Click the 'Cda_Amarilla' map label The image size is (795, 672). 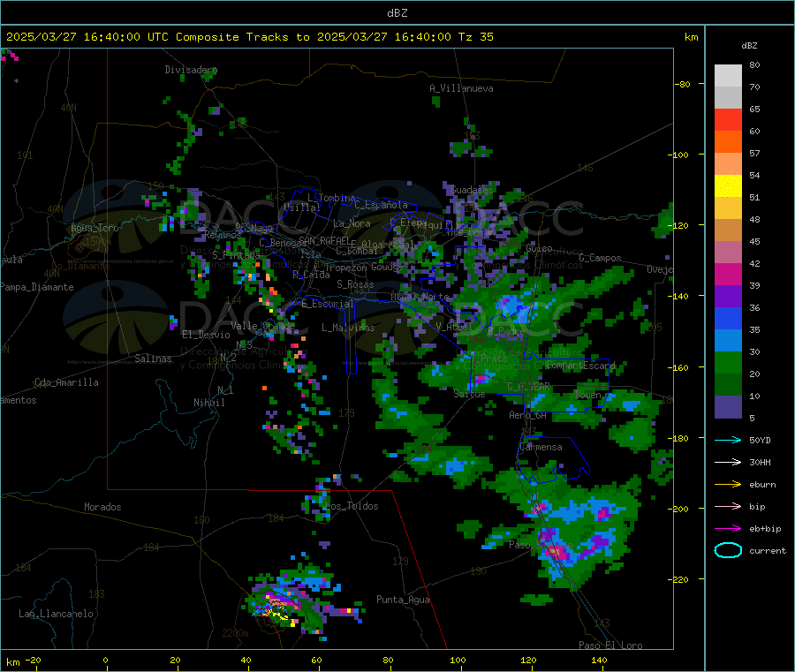(x=66, y=382)
